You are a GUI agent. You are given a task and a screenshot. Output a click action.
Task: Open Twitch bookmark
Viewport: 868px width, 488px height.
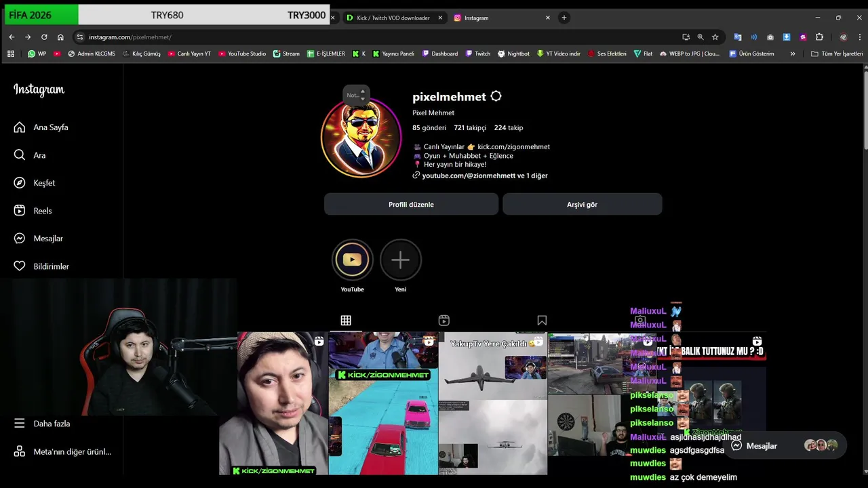click(477, 54)
